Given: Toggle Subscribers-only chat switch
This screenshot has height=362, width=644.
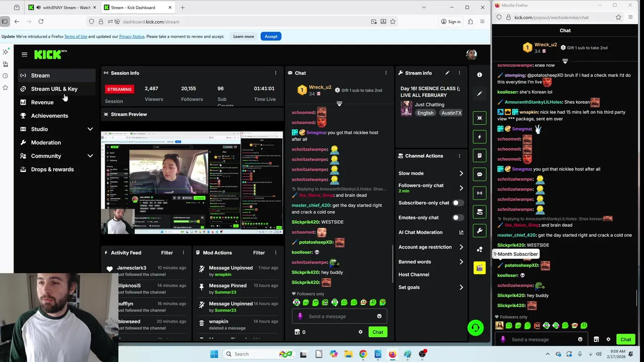Looking at the screenshot, I should (x=458, y=203).
